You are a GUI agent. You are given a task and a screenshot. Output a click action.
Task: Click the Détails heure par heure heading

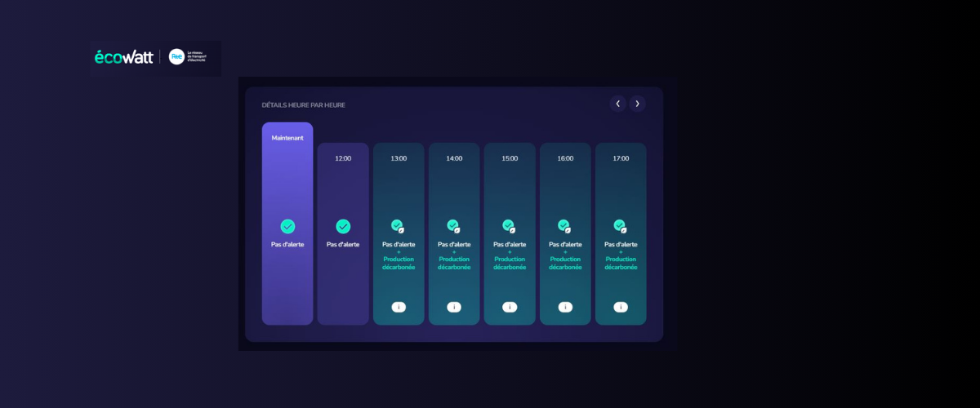[303, 105]
